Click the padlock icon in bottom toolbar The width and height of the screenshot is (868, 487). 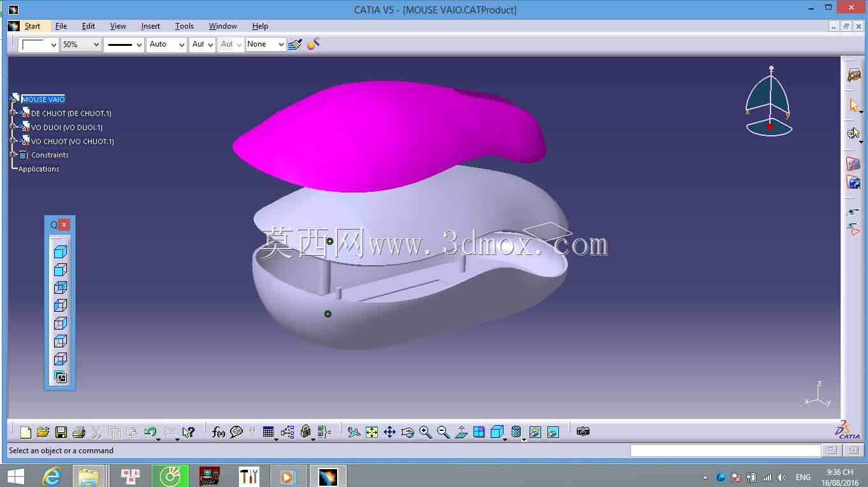[305, 432]
